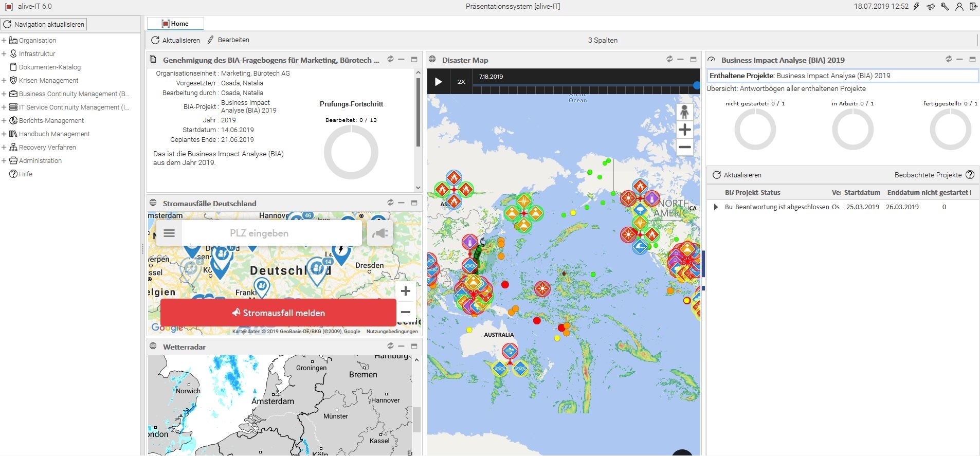The height and width of the screenshot is (456, 980).
Task: Zoom in on the Disaster Map
Action: [684, 130]
